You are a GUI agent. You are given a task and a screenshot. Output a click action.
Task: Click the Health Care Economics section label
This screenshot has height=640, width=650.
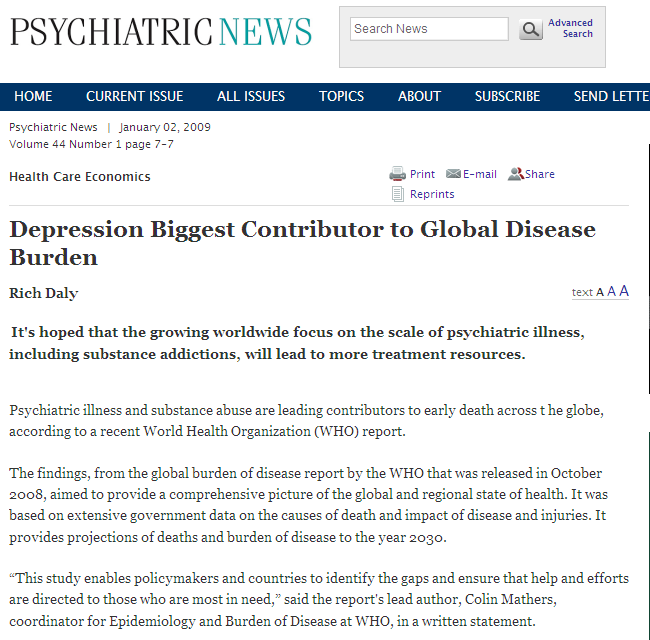(80, 177)
